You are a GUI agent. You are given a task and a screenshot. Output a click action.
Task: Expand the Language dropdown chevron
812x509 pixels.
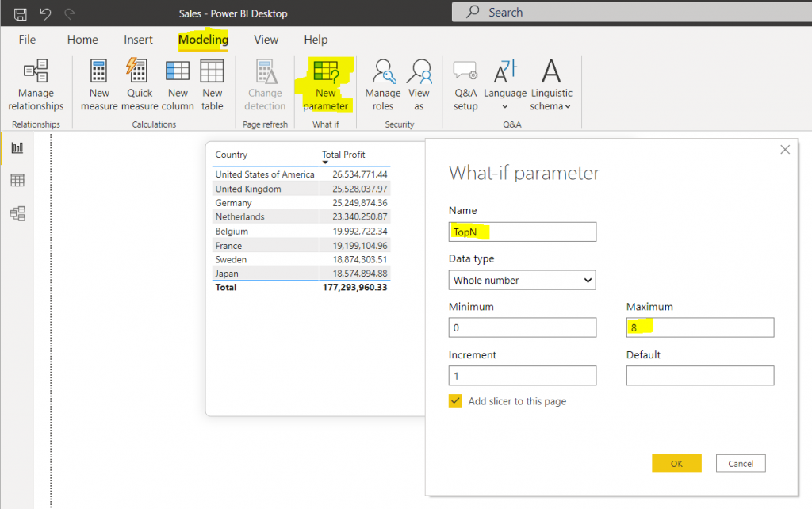point(505,107)
